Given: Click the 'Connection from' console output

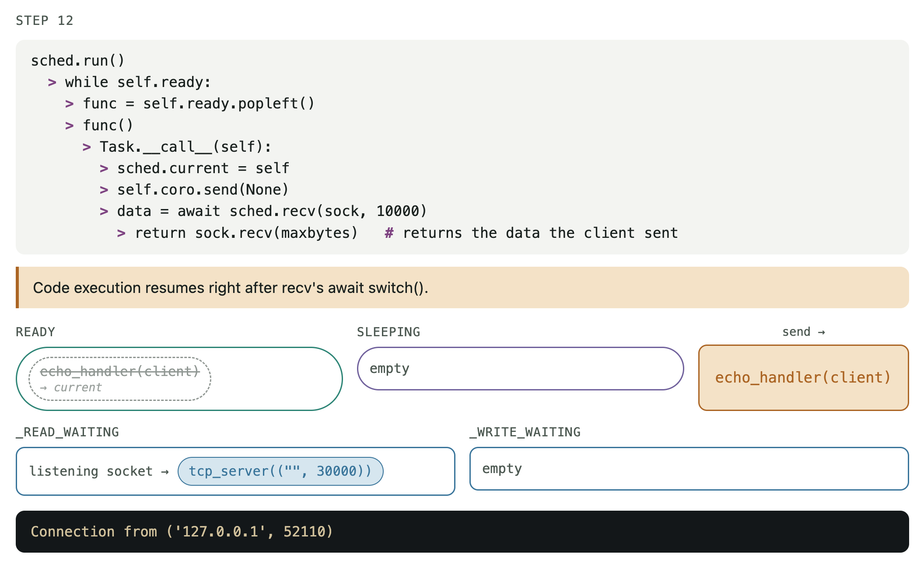Looking at the screenshot, I should pyautogui.click(x=182, y=532).
